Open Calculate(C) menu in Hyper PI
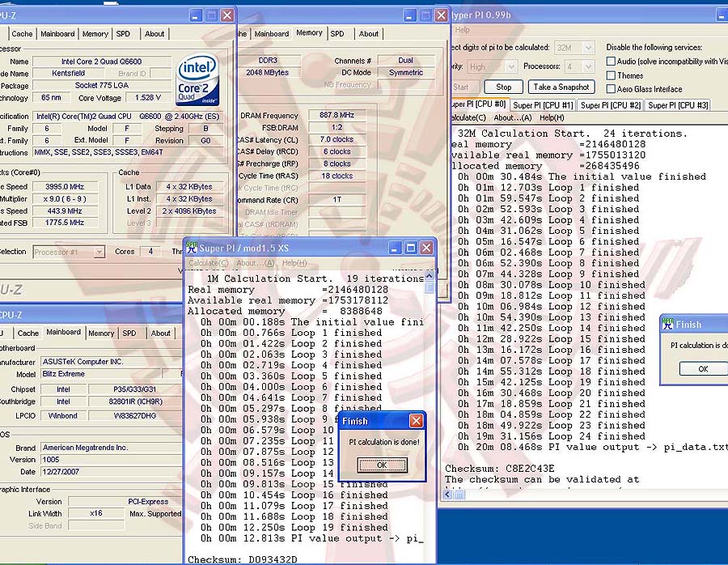The width and height of the screenshot is (728, 565). point(468,117)
